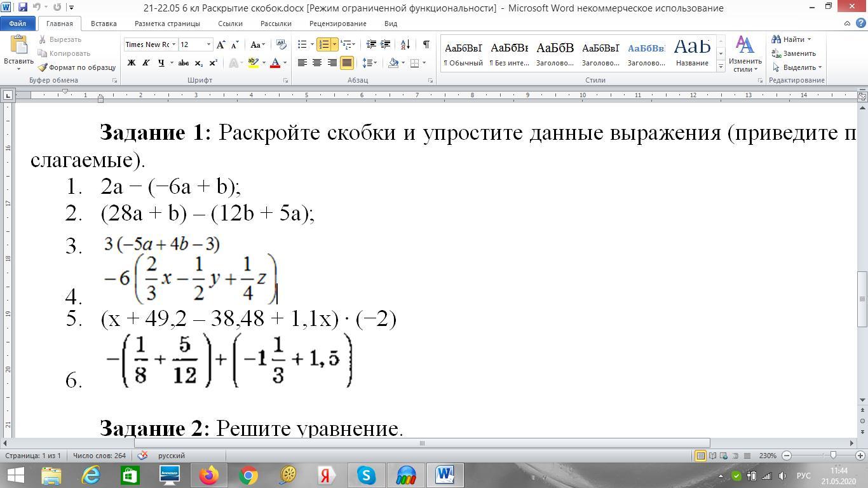
Task: Click the Заменить button
Action: pos(794,53)
